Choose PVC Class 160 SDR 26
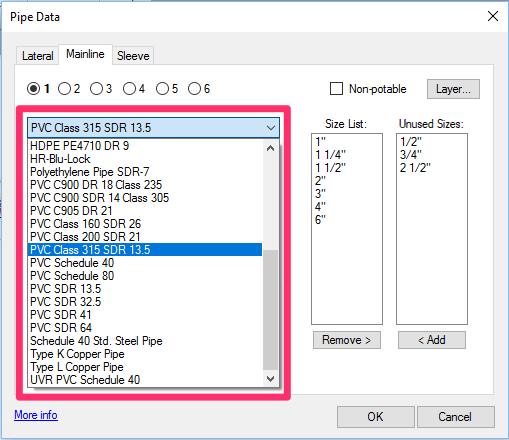This screenshot has height=440, width=509. (x=145, y=224)
